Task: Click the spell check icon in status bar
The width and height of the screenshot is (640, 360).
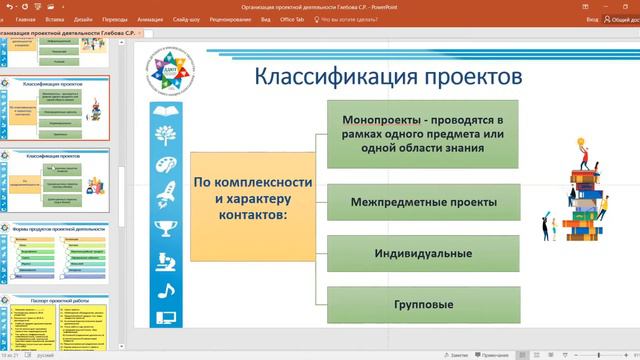Action: tap(28, 356)
